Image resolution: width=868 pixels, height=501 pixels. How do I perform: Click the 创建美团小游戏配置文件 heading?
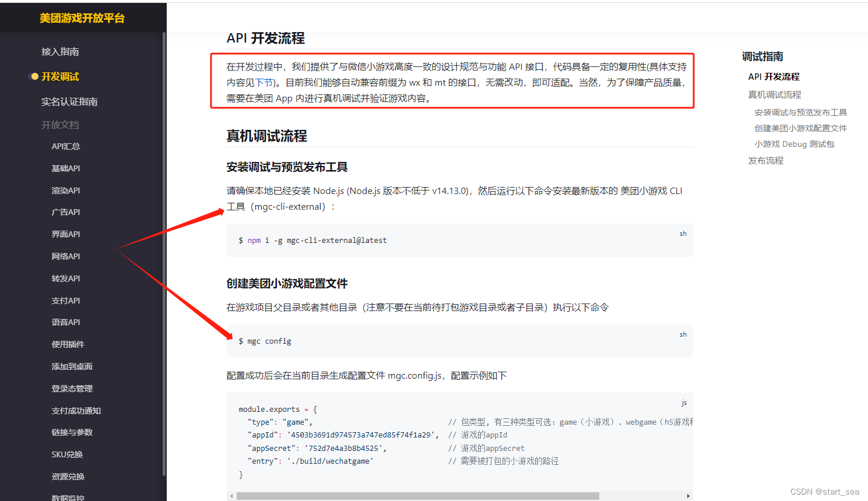click(287, 284)
